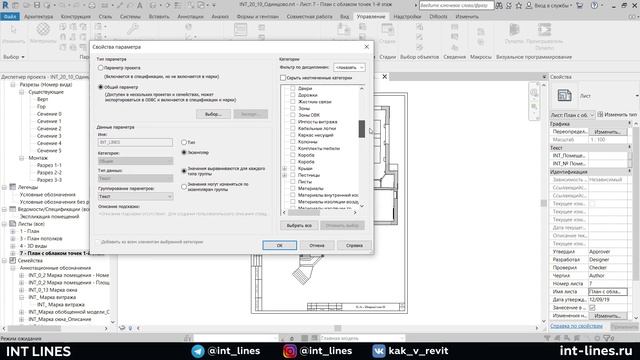
Task: Click the keyword search input field
Action: coord(456,6)
